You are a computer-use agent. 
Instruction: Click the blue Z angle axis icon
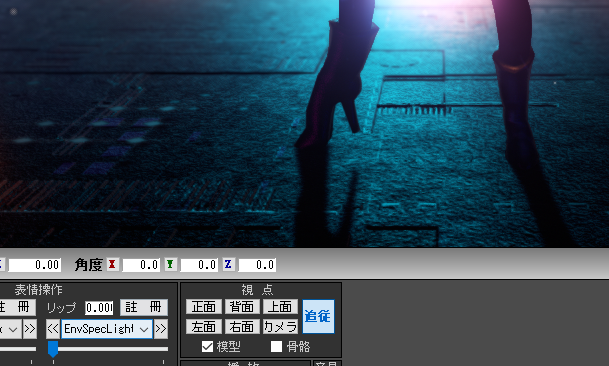click(x=228, y=265)
